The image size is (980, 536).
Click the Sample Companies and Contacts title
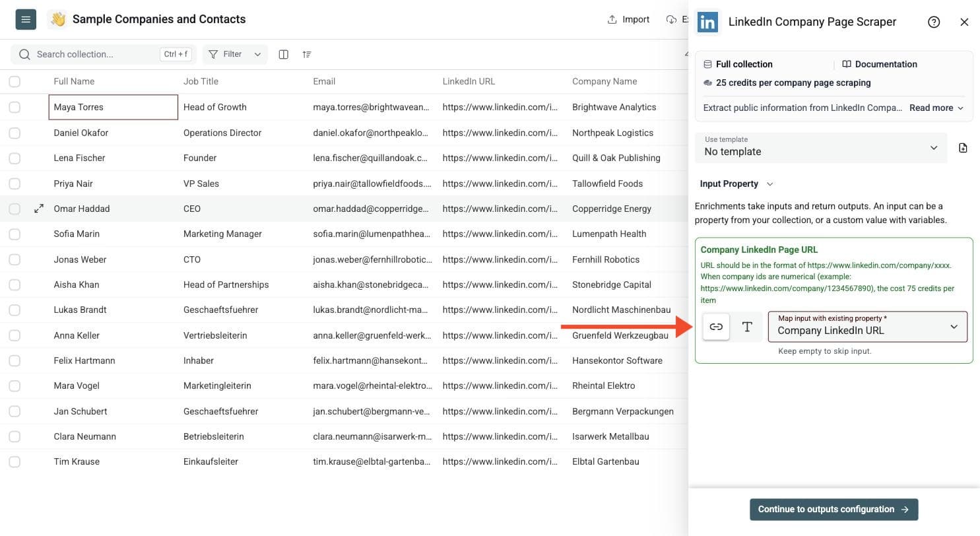[159, 19]
